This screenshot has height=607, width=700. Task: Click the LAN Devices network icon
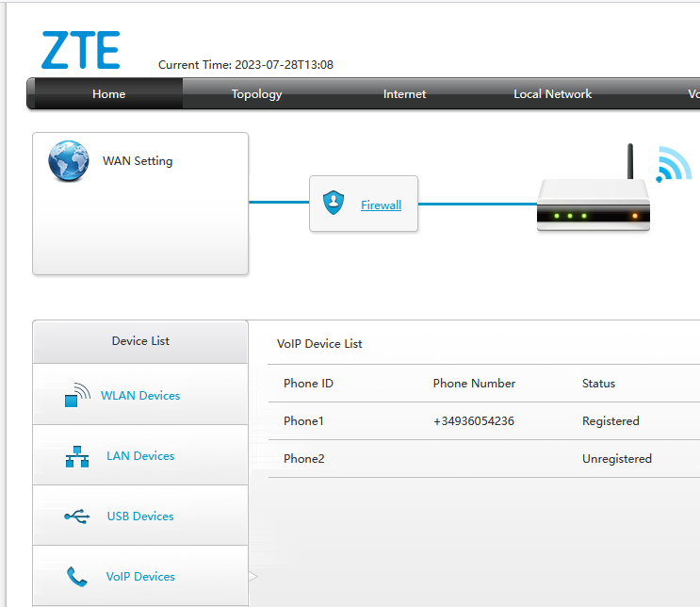[x=77, y=456]
